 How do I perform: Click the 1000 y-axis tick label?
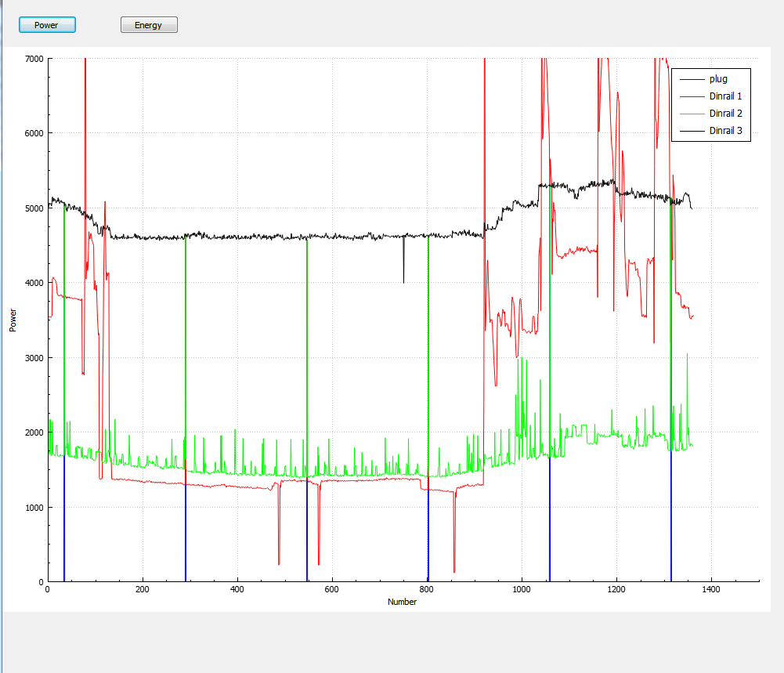(x=34, y=508)
